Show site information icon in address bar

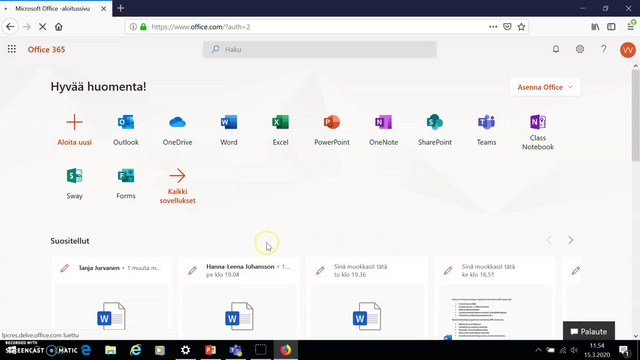click(133, 27)
